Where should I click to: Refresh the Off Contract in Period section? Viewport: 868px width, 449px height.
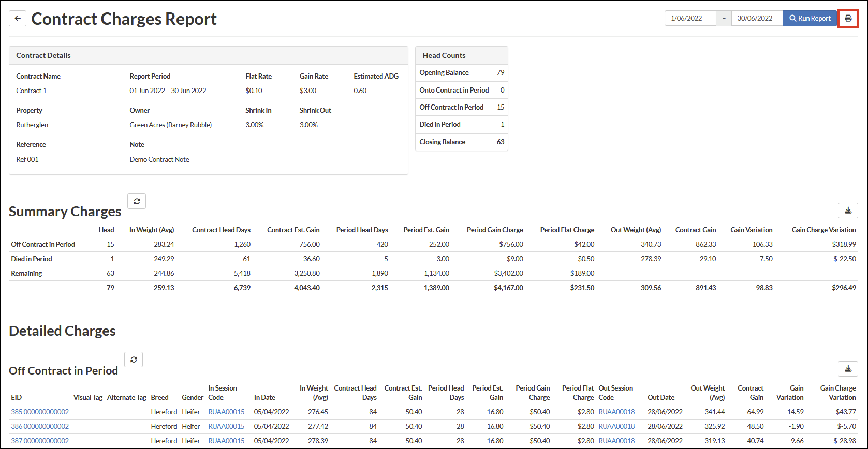click(134, 360)
